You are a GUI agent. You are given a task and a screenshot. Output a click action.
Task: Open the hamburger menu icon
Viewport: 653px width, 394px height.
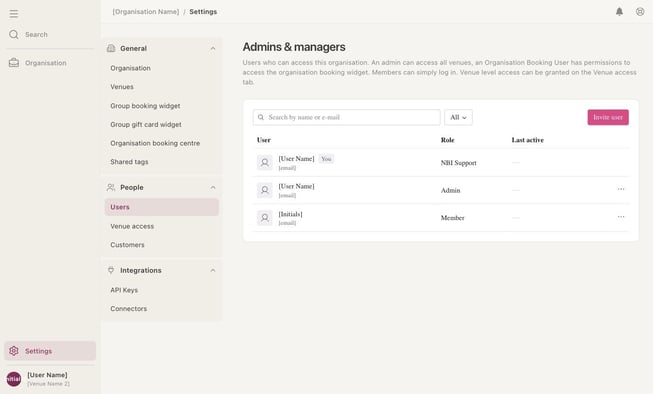tap(14, 14)
